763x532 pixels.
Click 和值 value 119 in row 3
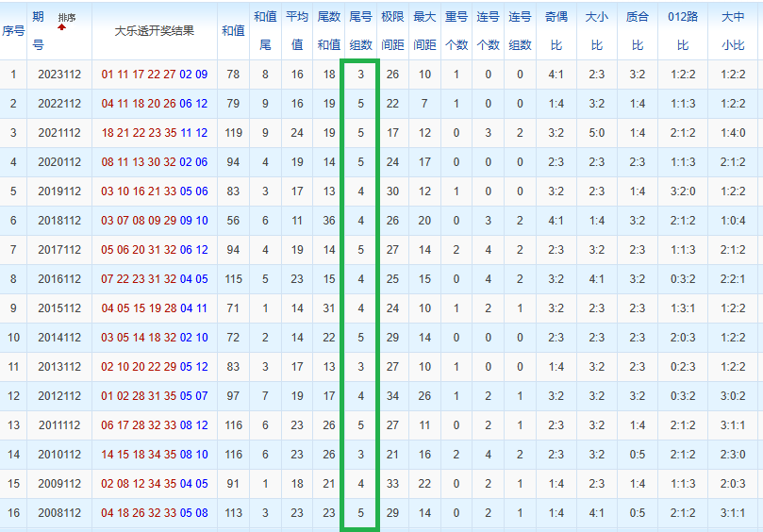(x=233, y=133)
